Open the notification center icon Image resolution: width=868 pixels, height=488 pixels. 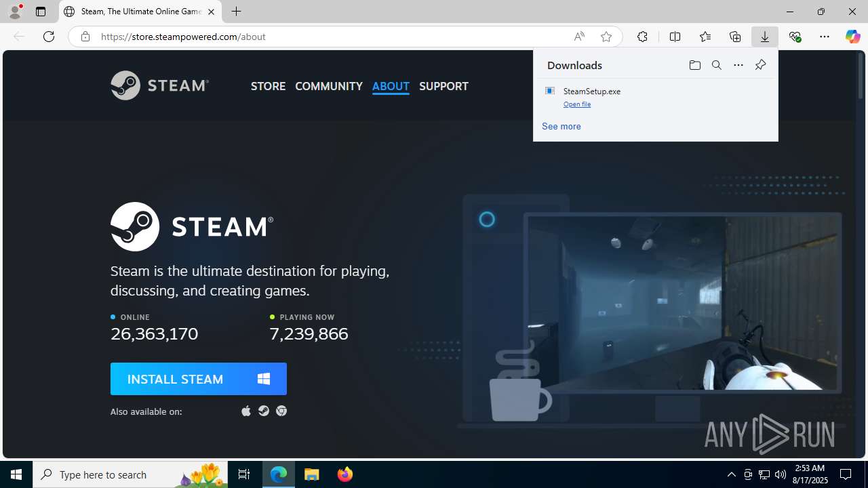point(846,474)
